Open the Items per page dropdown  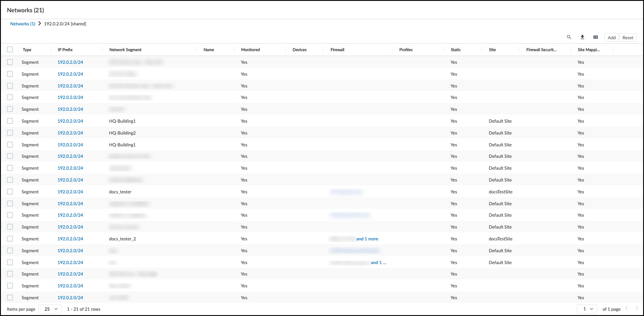(50, 309)
